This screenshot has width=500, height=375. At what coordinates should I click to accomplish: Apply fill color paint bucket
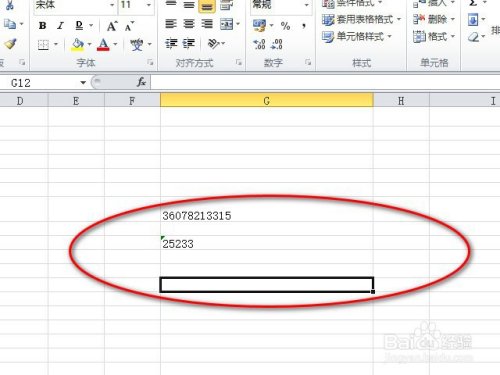(x=77, y=44)
